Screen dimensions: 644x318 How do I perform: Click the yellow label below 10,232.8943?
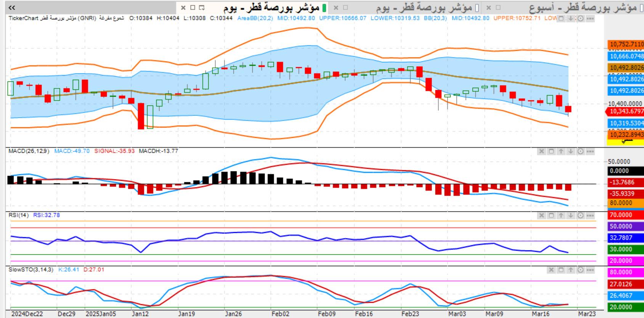pos(626,141)
